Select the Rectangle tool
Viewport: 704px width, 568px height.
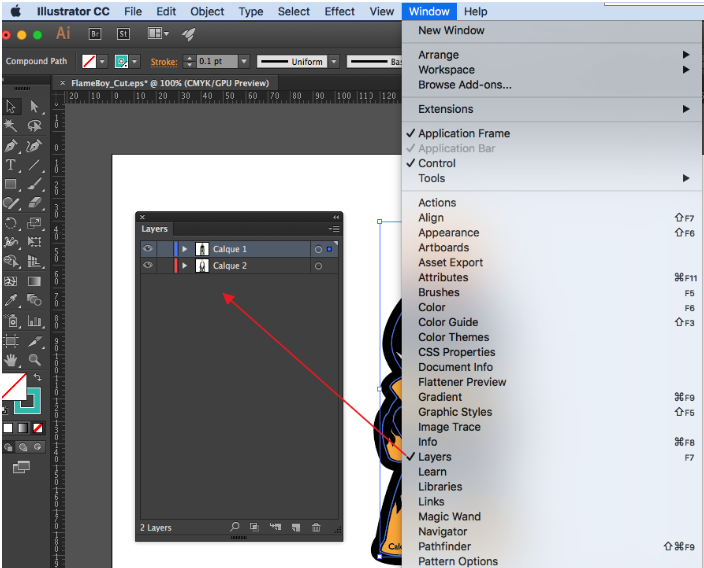11,184
